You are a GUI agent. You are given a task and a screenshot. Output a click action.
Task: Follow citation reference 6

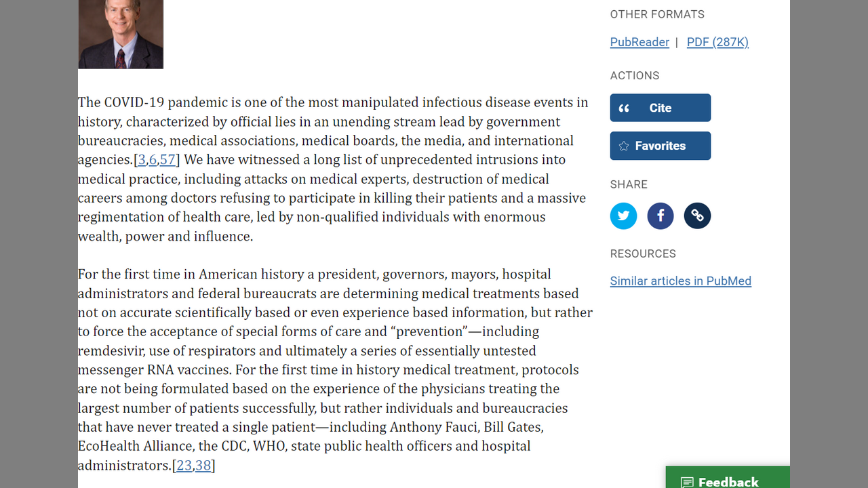[153, 160]
